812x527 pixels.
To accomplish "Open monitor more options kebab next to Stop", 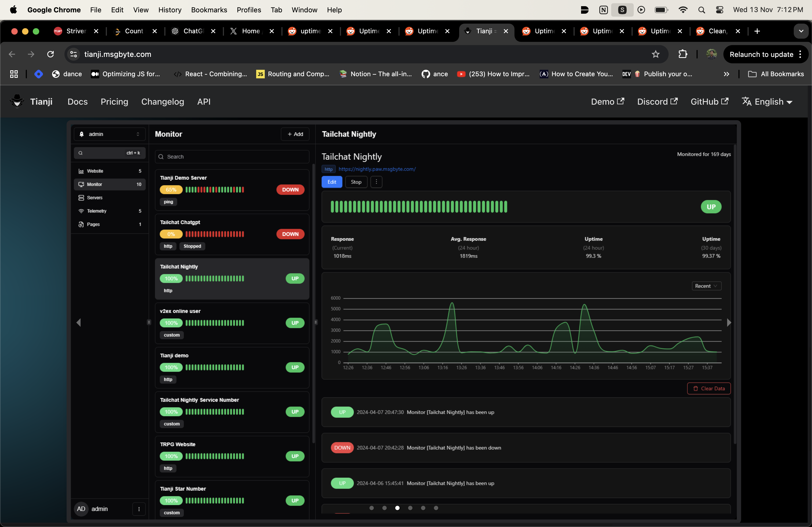I will [x=376, y=182].
